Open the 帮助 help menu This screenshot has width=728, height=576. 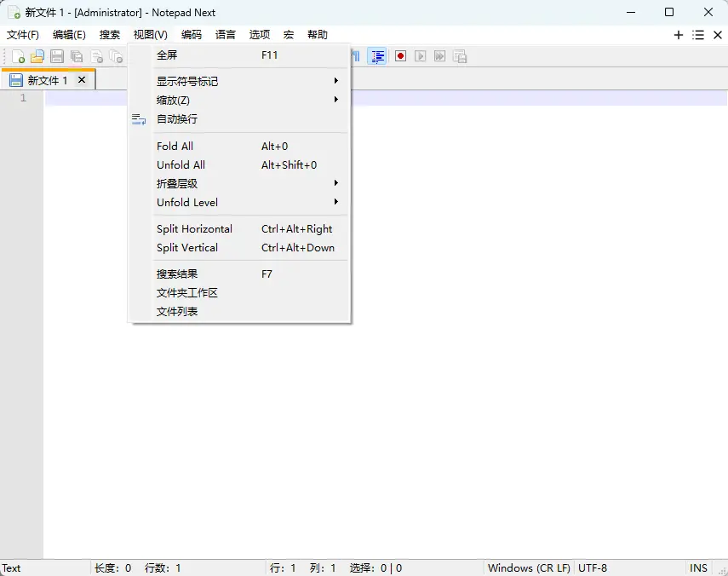pyautogui.click(x=318, y=35)
